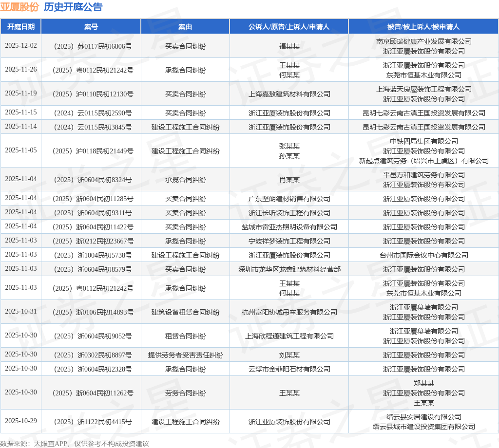Click the 开庭日期 column header
The height and width of the screenshot is (448, 499).
coord(21,27)
